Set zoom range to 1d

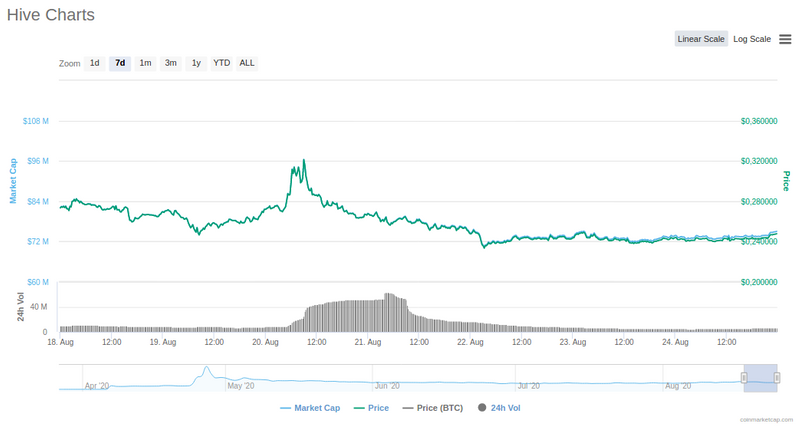coord(94,63)
